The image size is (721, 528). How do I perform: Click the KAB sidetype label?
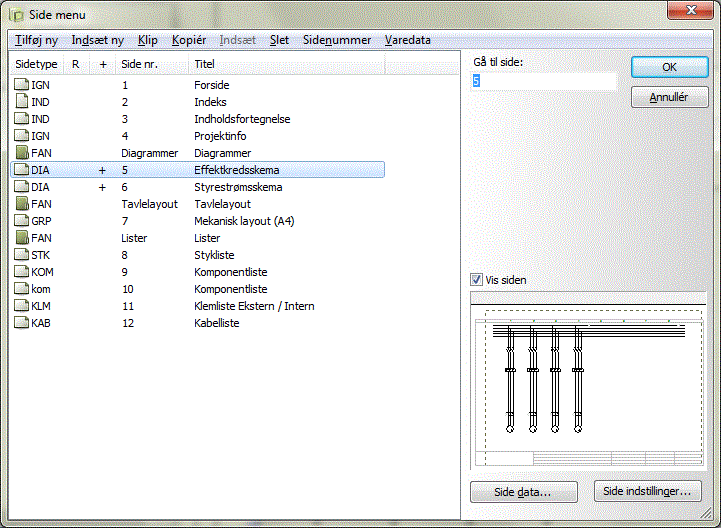[x=41, y=323]
